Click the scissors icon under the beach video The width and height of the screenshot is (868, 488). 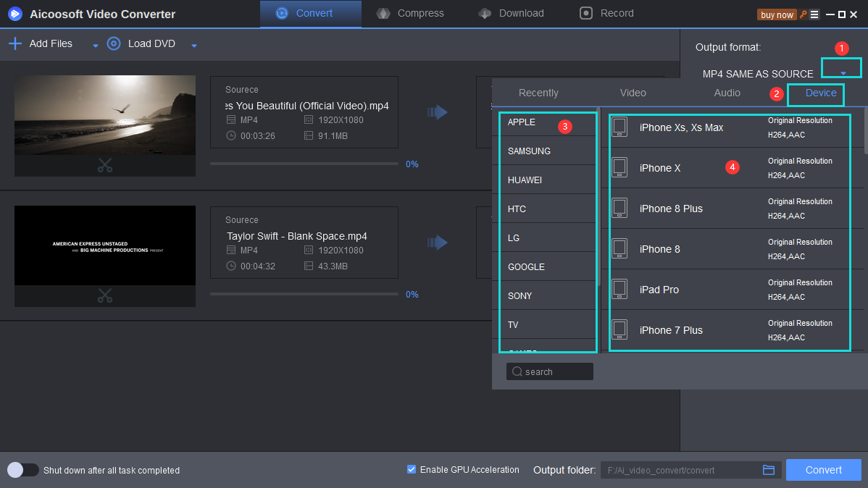(x=104, y=165)
